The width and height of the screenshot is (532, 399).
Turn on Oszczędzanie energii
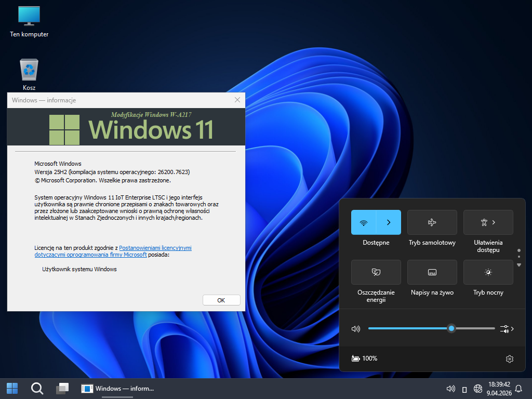point(376,272)
